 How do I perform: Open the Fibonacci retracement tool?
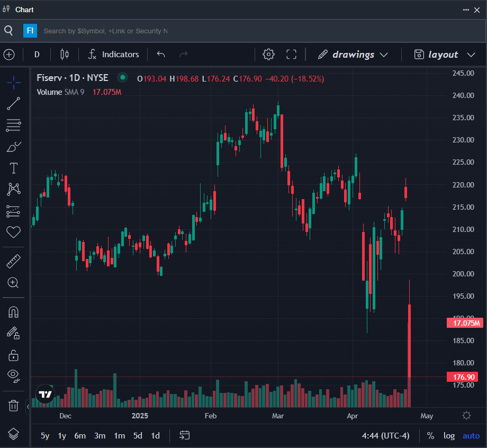click(14, 126)
